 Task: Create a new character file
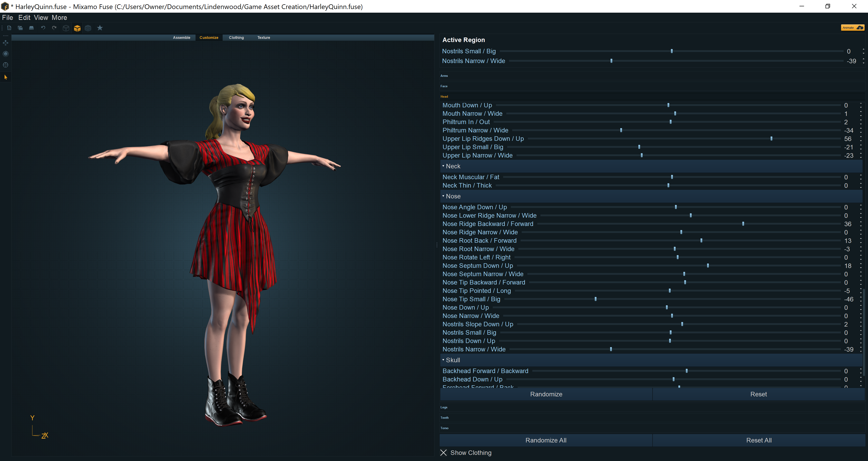pyautogui.click(x=9, y=28)
